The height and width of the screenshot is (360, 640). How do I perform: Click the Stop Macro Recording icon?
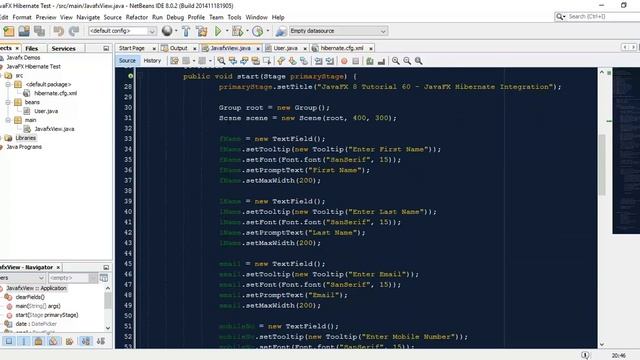356,61
